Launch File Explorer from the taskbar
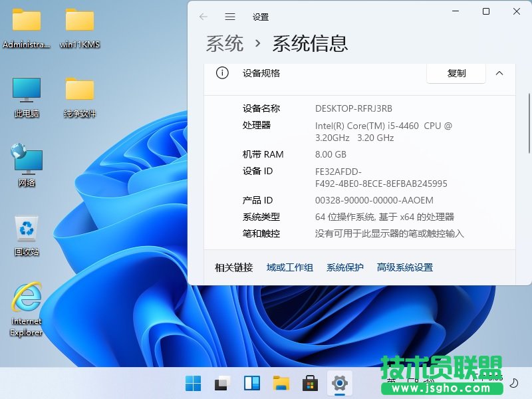 point(281,383)
